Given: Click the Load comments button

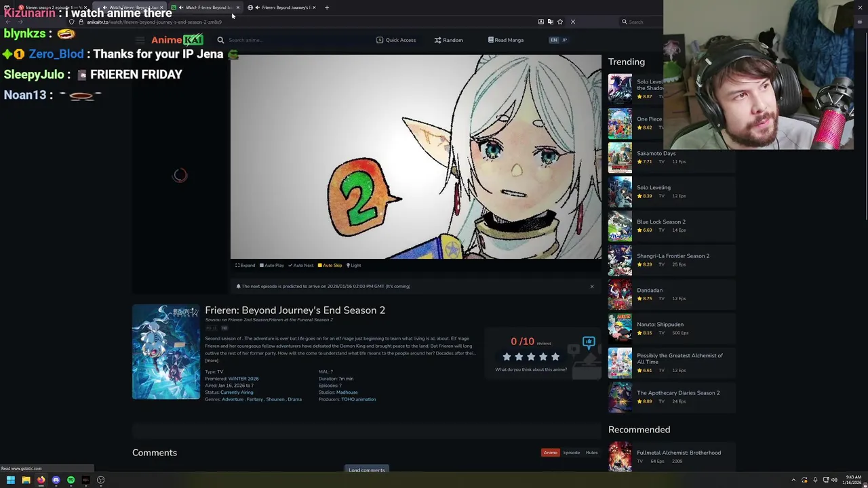Looking at the screenshot, I should [x=367, y=470].
